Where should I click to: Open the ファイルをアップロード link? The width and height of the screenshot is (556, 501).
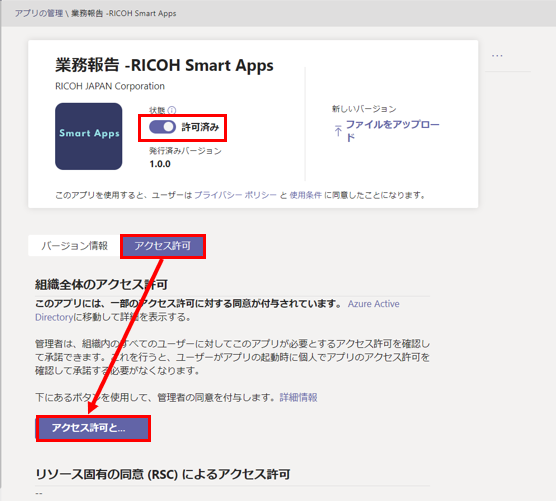[x=392, y=130]
